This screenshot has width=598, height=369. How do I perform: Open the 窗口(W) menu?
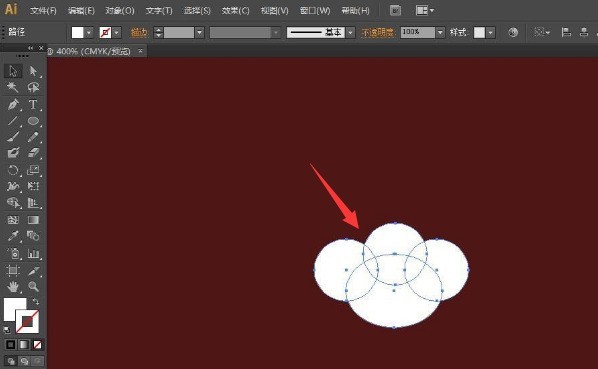pyautogui.click(x=315, y=11)
